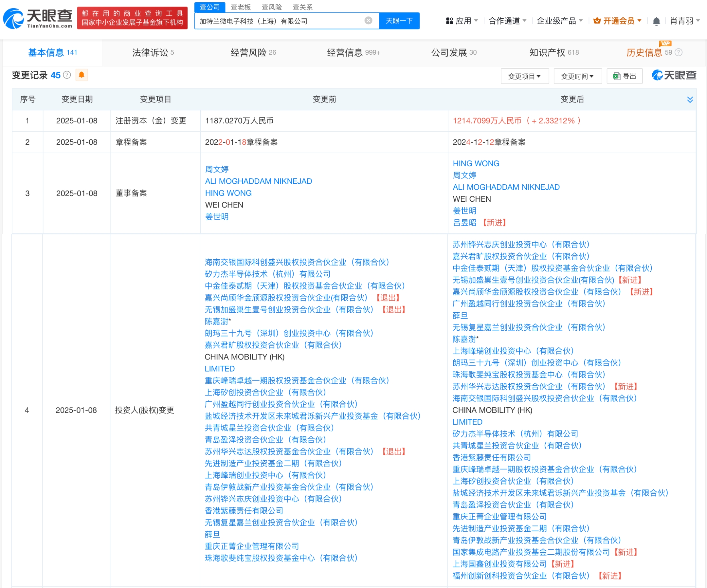The width and height of the screenshot is (707, 588).
Task: Open 先进制造产业投资基金二期 in 变更后
Action: point(521,529)
